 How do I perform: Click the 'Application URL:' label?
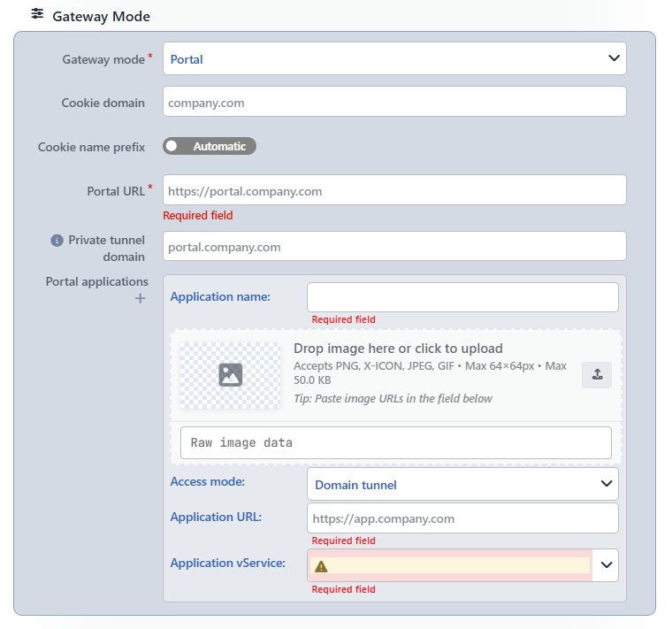216,518
